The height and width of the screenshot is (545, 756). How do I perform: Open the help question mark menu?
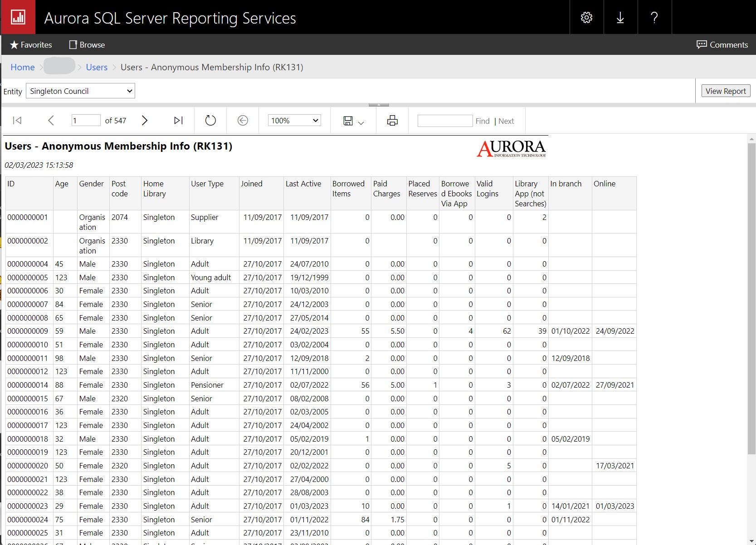pos(654,17)
